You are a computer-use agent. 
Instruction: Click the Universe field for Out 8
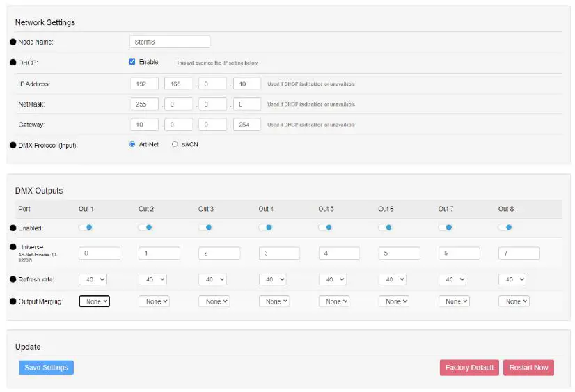[519, 253]
